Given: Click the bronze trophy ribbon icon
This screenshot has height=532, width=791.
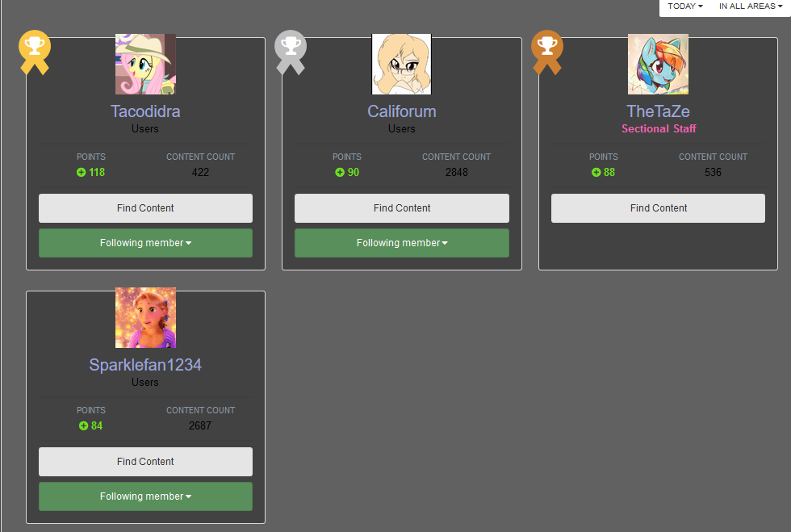Looking at the screenshot, I should pyautogui.click(x=547, y=52).
